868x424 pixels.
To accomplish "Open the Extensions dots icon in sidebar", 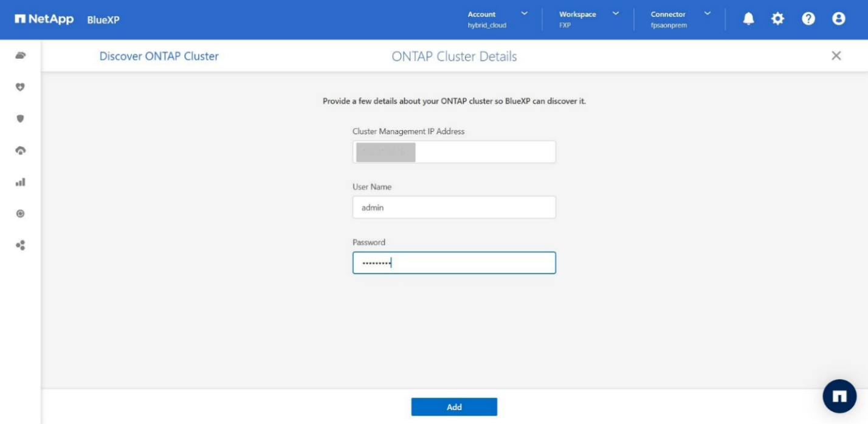I will 20,245.
